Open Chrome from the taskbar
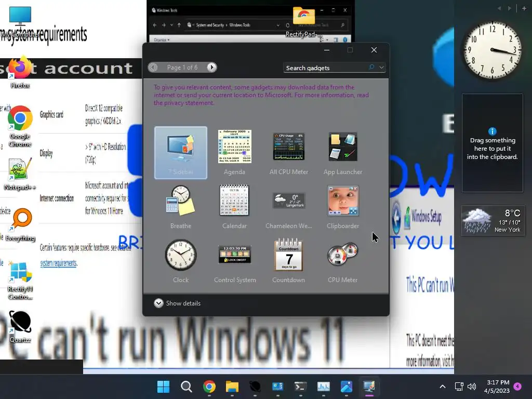Image resolution: width=532 pixels, height=399 pixels. tap(209, 387)
